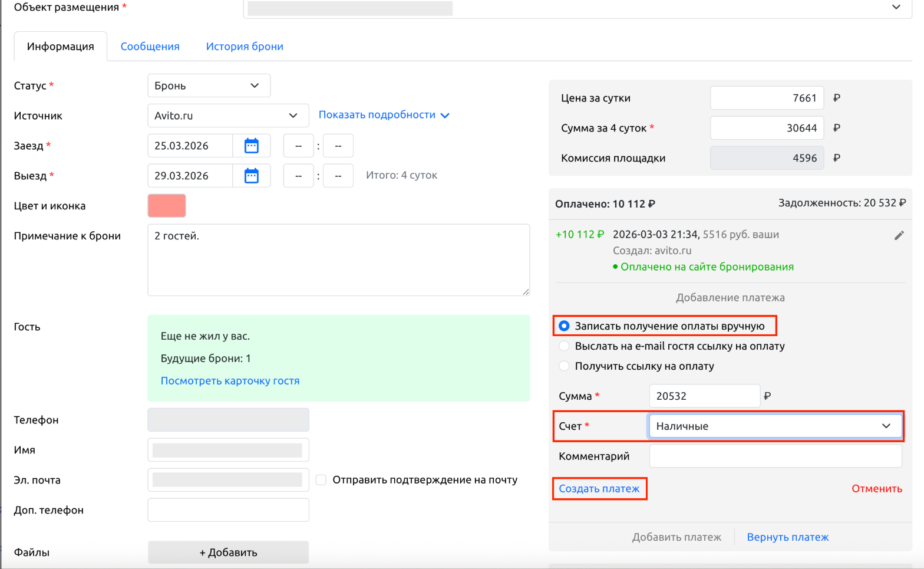Click the Эл. почта input field
Viewport: 924px width, 569px height.
tap(228, 480)
